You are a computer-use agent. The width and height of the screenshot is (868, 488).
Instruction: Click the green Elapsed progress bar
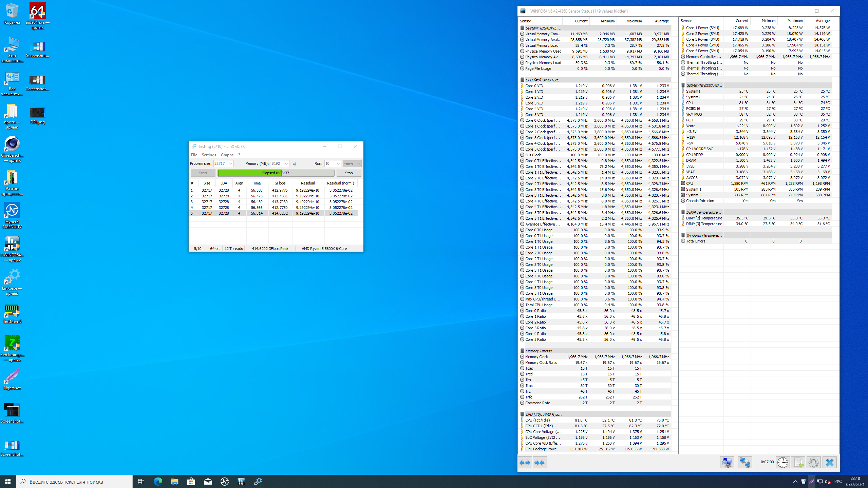276,173
